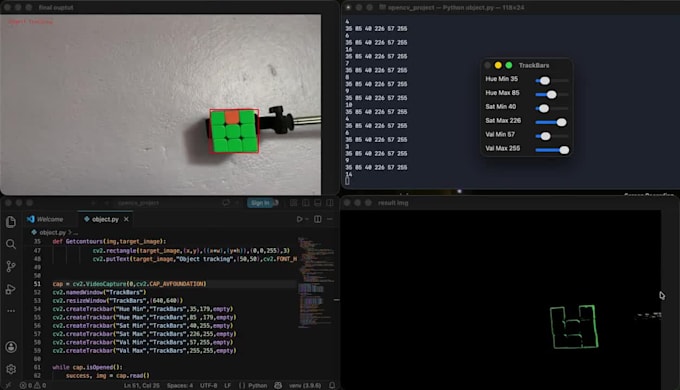Click the tracked cube in final output window
The image size is (680, 390).
click(x=234, y=131)
